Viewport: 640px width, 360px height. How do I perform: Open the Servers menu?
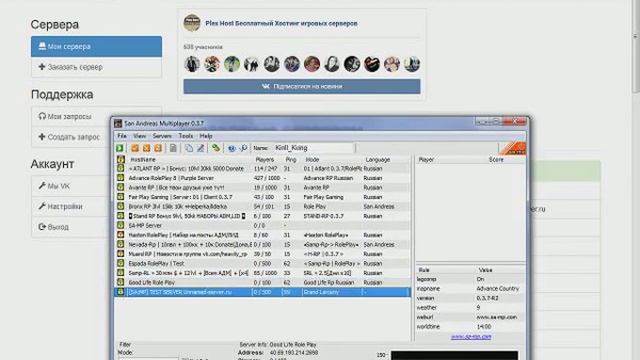coord(162,136)
